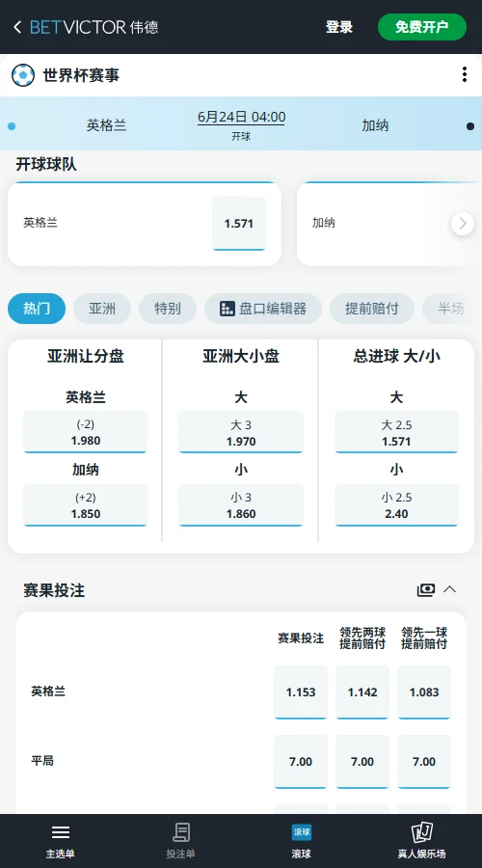Choose 小 3 Asian under odds 1.860
This screenshot has width=482, height=868.
(241, 505)
